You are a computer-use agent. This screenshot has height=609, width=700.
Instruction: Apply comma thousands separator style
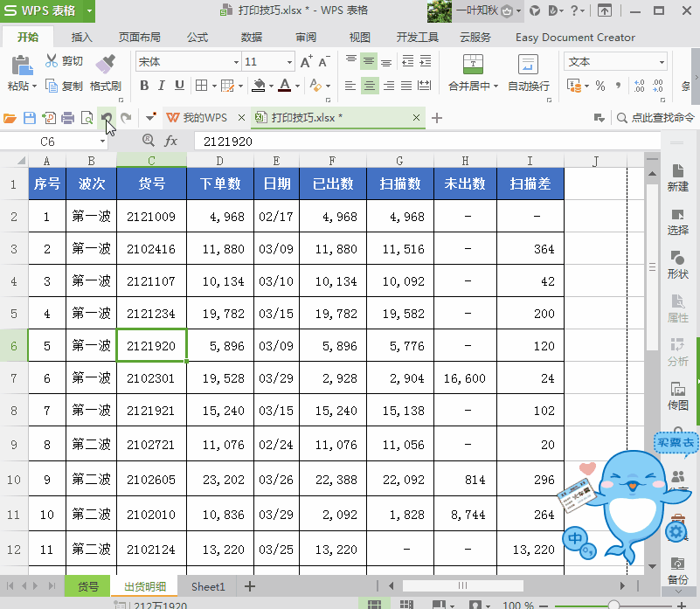pos(619,86)
